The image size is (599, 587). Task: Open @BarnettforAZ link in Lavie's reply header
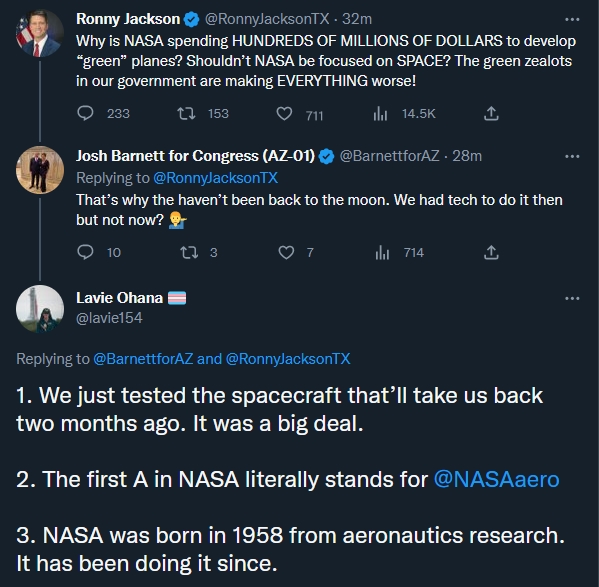(143, 359)
